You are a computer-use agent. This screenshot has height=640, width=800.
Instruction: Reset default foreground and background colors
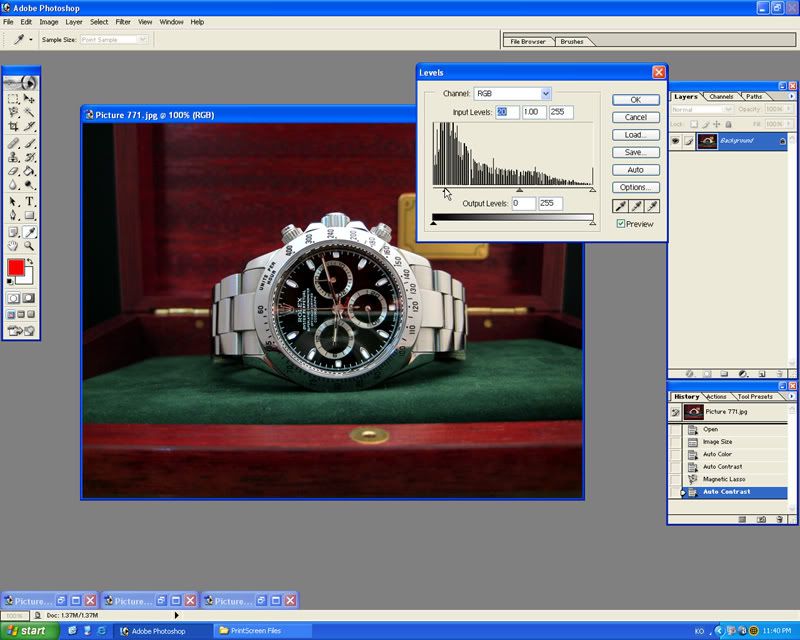coord(10,281)
